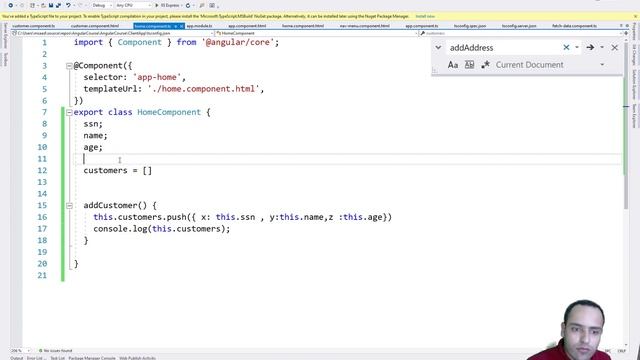640x360 pixels.
Task: Switch to app.module.ts tab
Action: (x=200, y=26)
